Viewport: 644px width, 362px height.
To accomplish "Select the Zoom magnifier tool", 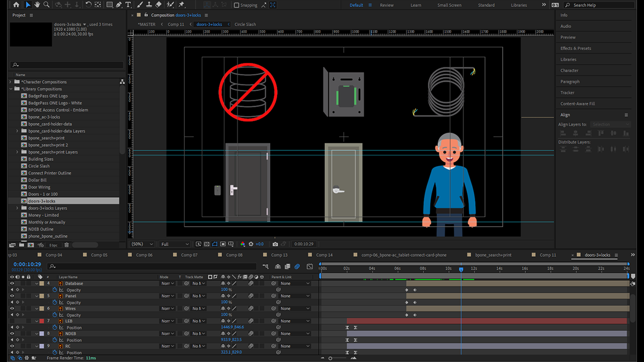I will [x=46, y=5].
